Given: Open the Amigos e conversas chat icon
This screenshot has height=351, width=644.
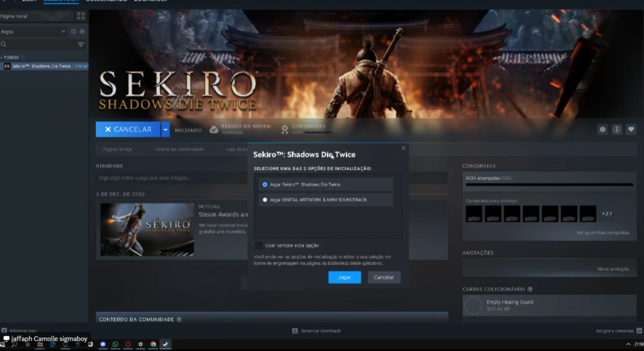Looking at the screenshot, I should (x=639, y=331).
